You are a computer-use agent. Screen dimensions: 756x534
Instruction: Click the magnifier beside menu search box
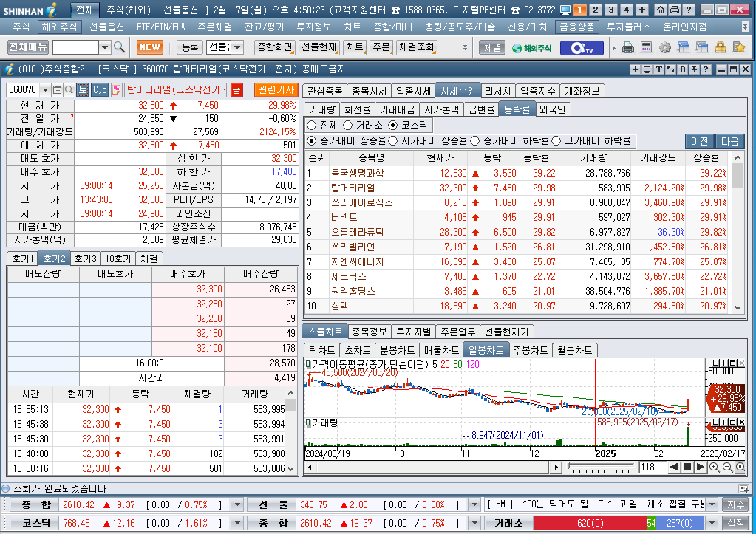pos(119,47)
